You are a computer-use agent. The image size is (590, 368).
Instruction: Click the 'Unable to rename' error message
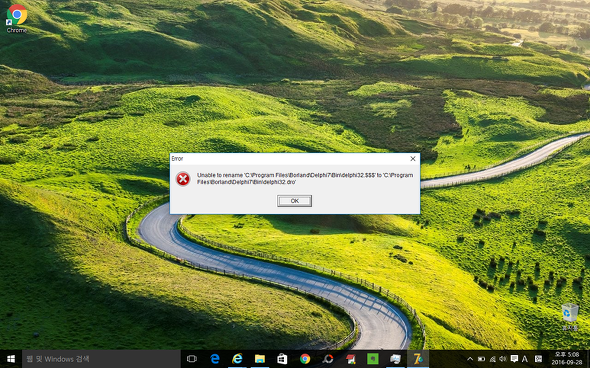point(305,179)
